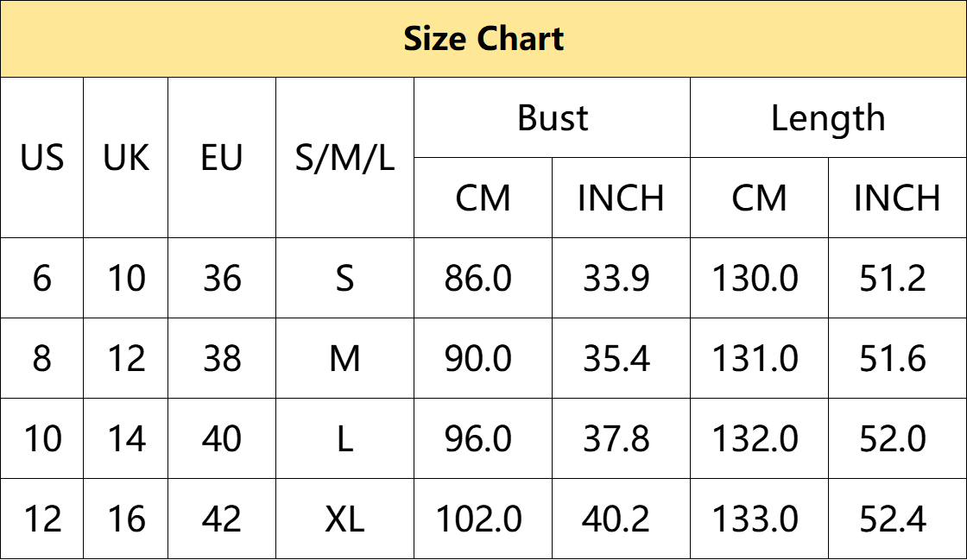Select the US column header

point(42,158)
